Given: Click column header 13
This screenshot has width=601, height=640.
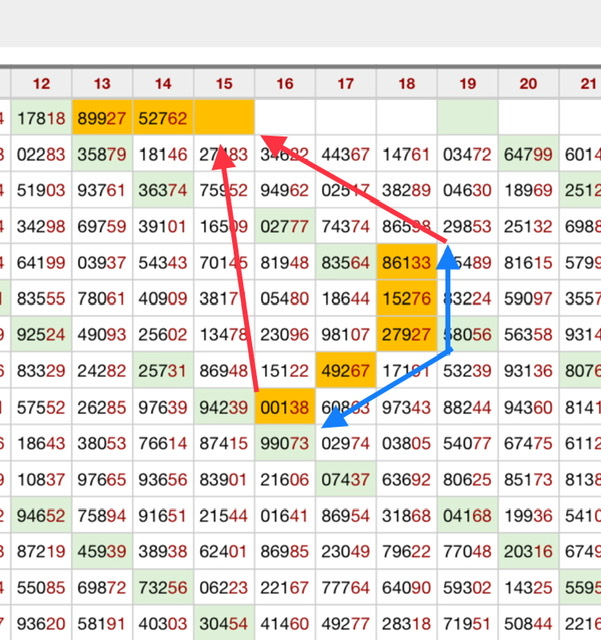Looking at the screenshot, I should tap(102, 84).
